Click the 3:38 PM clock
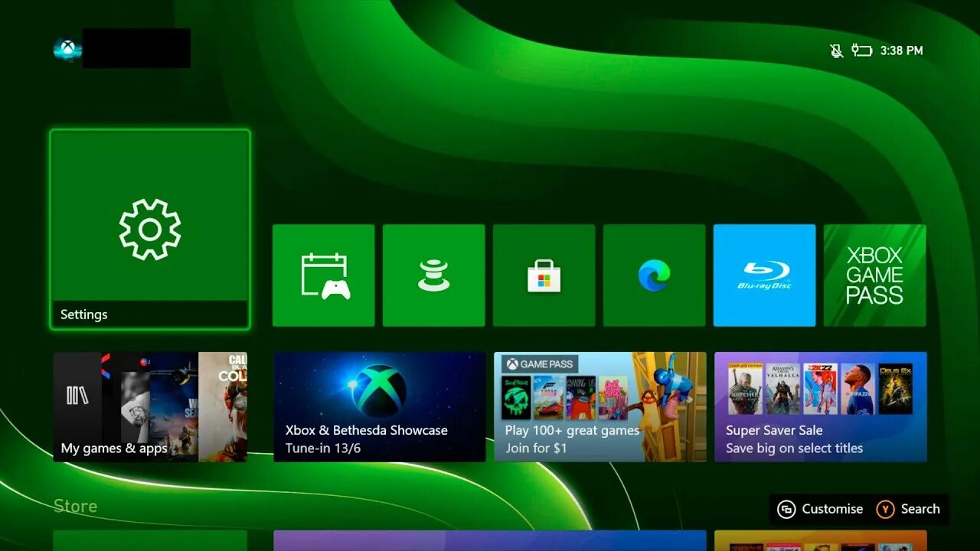980x551 pixels. click(901, 51)
